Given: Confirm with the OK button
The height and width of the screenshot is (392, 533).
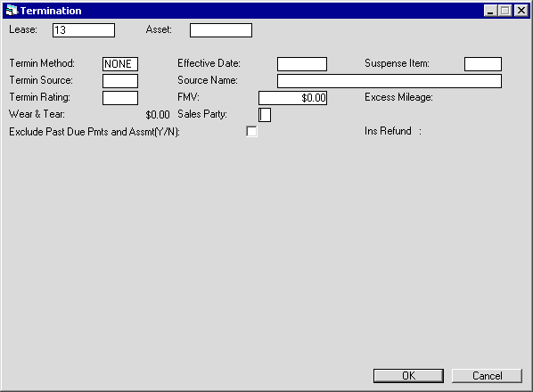Looking at the screenshot, I should tap(408, 376).
